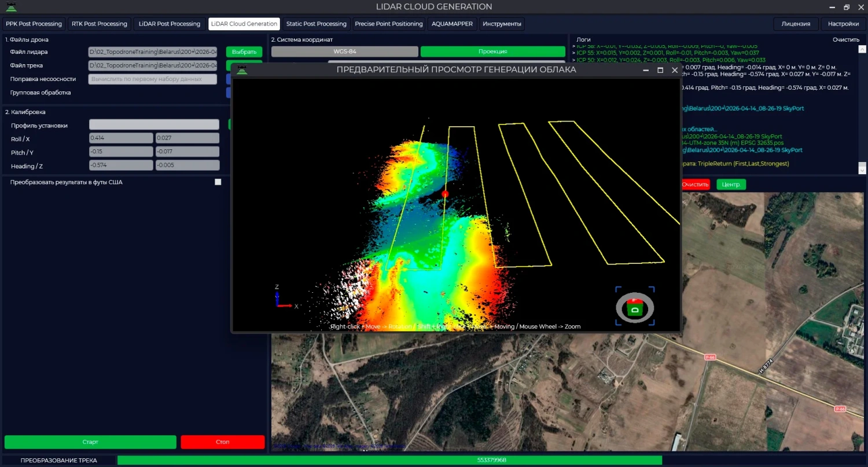
Task: Select the WGS-84 coordinate system button
Action: coord(344,52)
